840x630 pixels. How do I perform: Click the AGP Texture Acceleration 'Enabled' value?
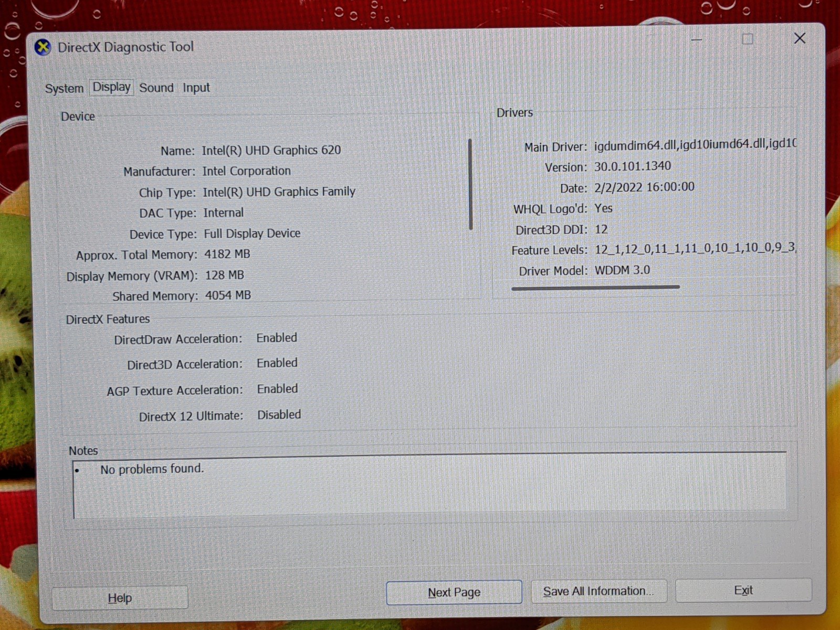pos(277,389)
